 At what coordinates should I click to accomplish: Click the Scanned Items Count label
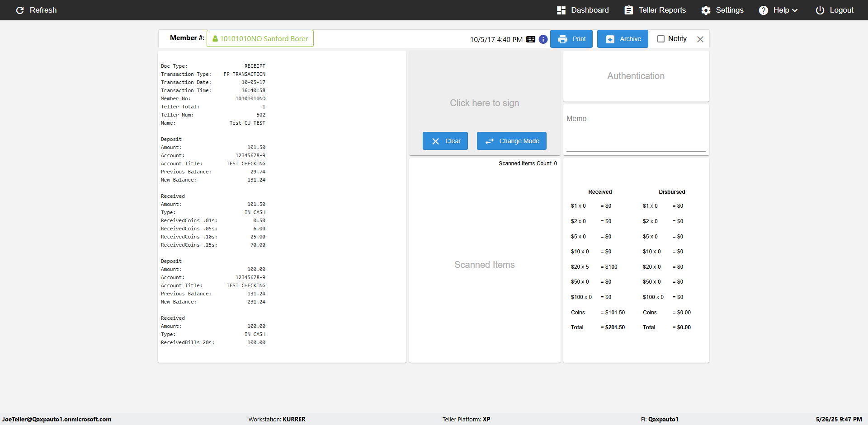point(528,163)
